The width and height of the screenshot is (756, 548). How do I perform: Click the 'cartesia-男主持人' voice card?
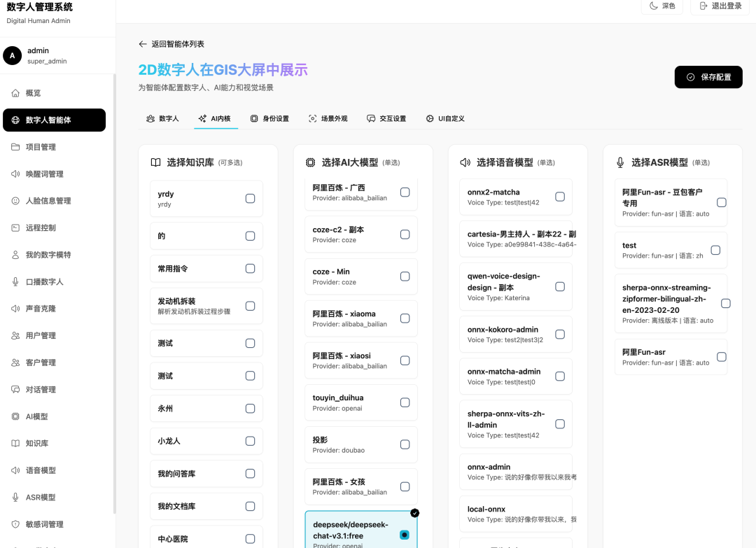(x=516, y=239)
